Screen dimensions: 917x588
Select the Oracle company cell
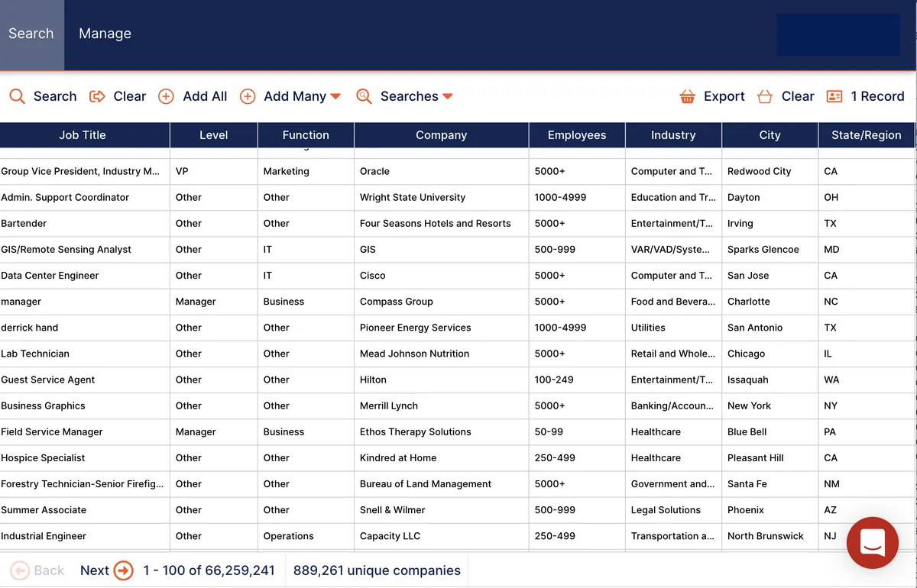tap(442, 172)
